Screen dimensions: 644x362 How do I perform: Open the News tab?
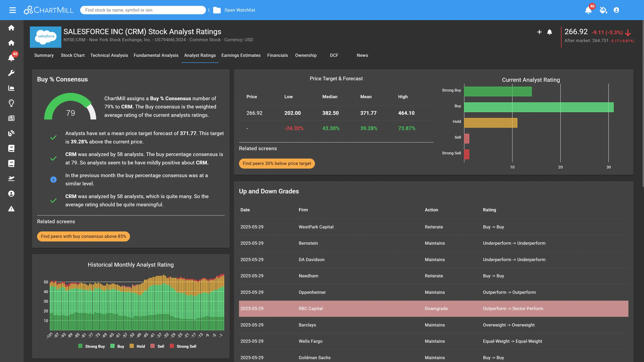point(362,55)
